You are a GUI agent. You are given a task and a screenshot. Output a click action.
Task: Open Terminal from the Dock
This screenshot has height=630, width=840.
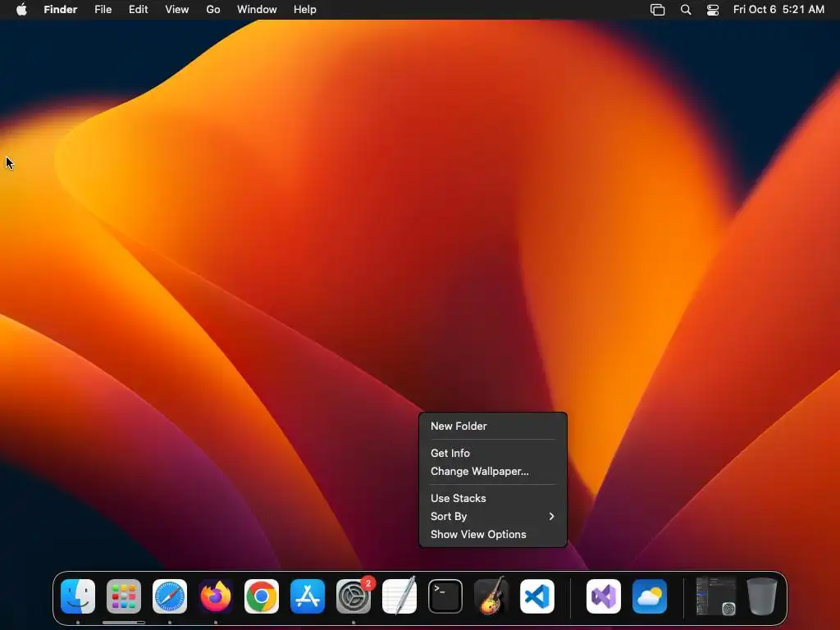pos(445,596)
